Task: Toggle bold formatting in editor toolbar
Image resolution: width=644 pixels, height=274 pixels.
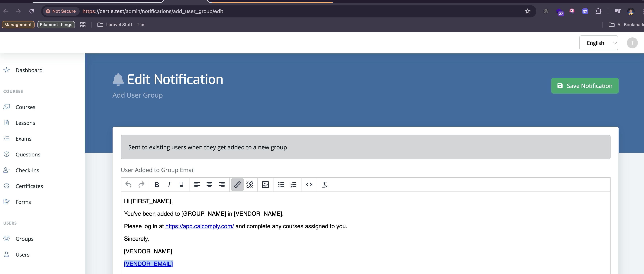Action: pyautogui.click(x=157, y=185)
